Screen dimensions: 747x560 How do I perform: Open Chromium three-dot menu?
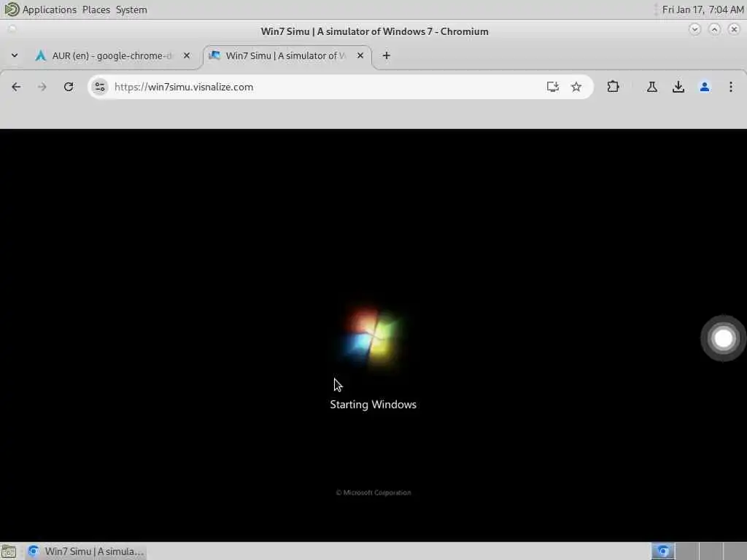[x=731, y=87]
